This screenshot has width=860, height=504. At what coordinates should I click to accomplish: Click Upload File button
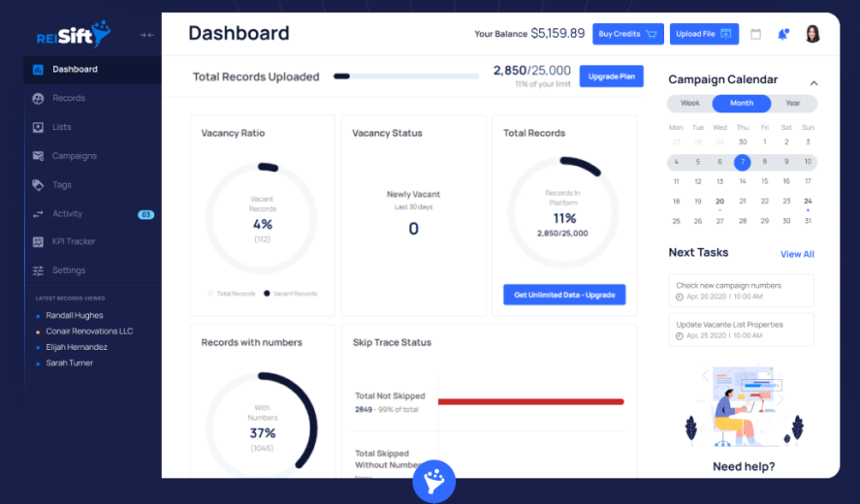[x=704, y=34]
